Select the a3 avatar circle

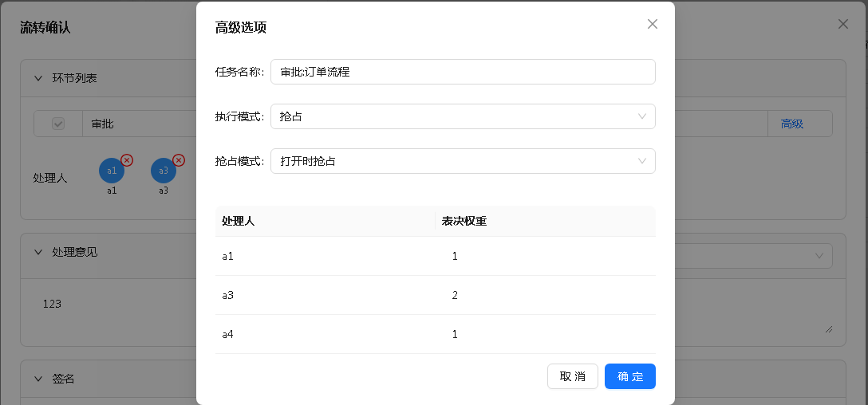164,171
